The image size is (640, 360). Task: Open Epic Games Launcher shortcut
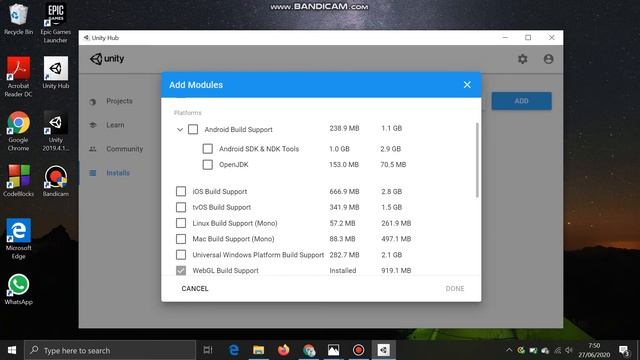coord(56,23)
